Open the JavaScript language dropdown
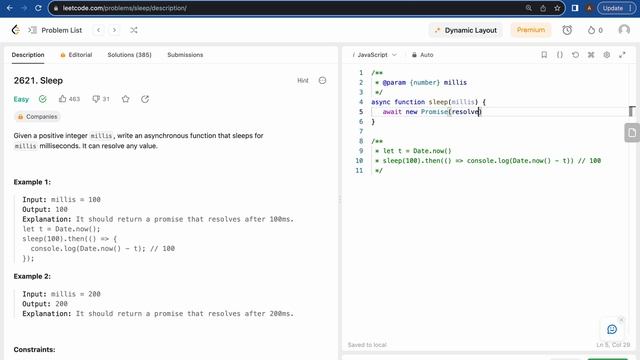This screenshot has height=360, width=640. pos(375,55)
